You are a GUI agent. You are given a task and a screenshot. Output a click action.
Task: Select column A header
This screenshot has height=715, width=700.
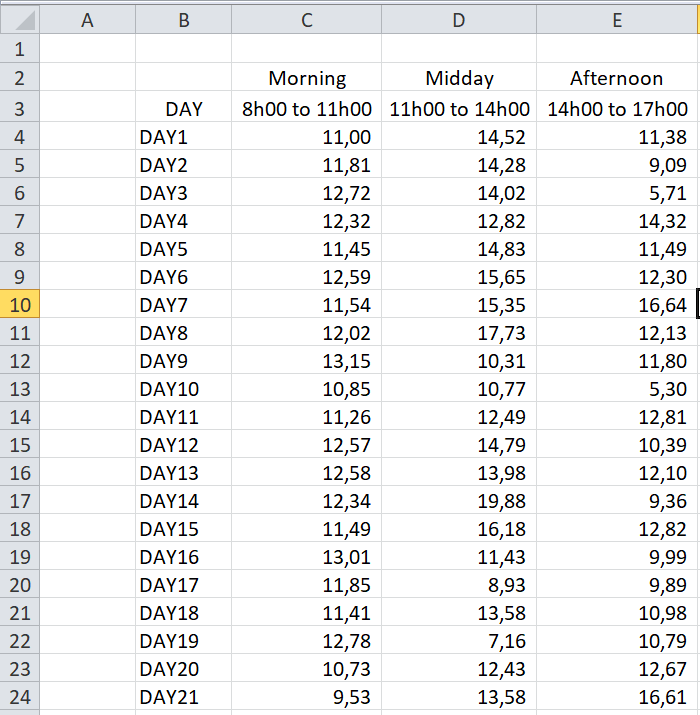tap(88, 20)
